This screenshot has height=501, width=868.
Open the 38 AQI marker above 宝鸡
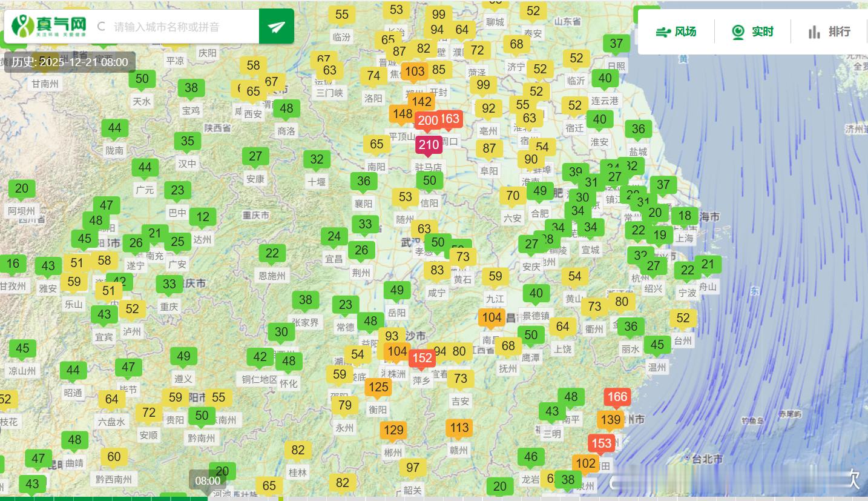click(x=191, y=88)
